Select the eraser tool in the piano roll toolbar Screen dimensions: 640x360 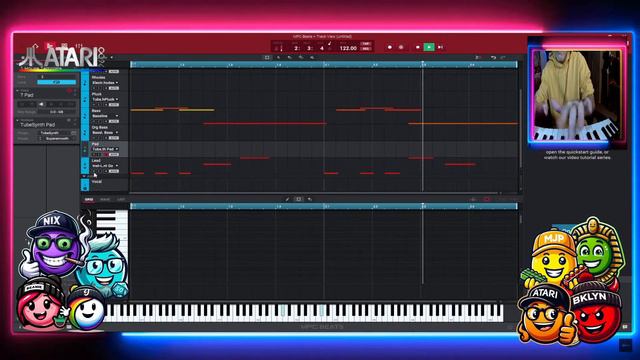[x=310, y=199]
